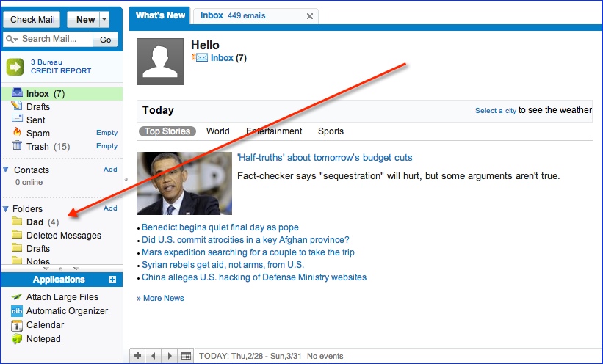Image resolution: width=603 pixels, height=364 pixels.
Task: Close the Inbox tab
Action: pyautogui.click(x=309, y=16)
